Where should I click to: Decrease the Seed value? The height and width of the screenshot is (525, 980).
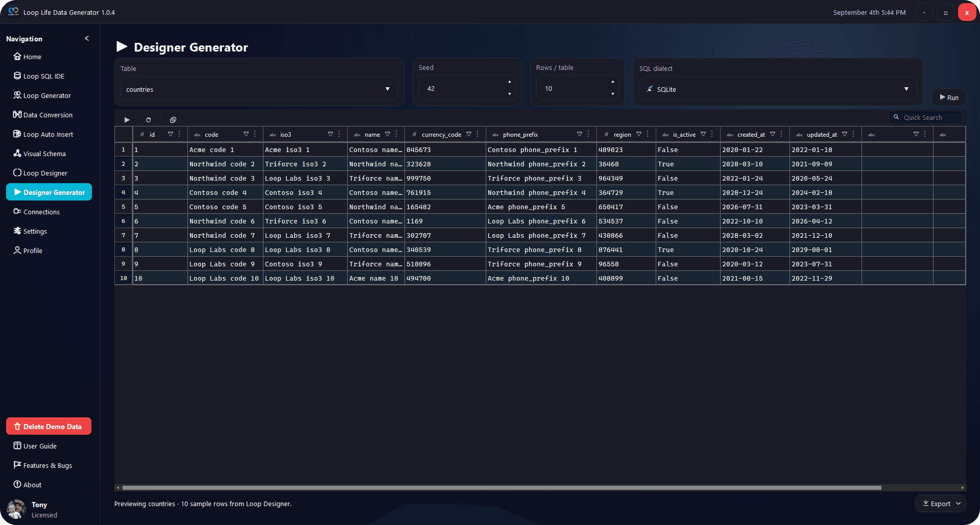509,94
